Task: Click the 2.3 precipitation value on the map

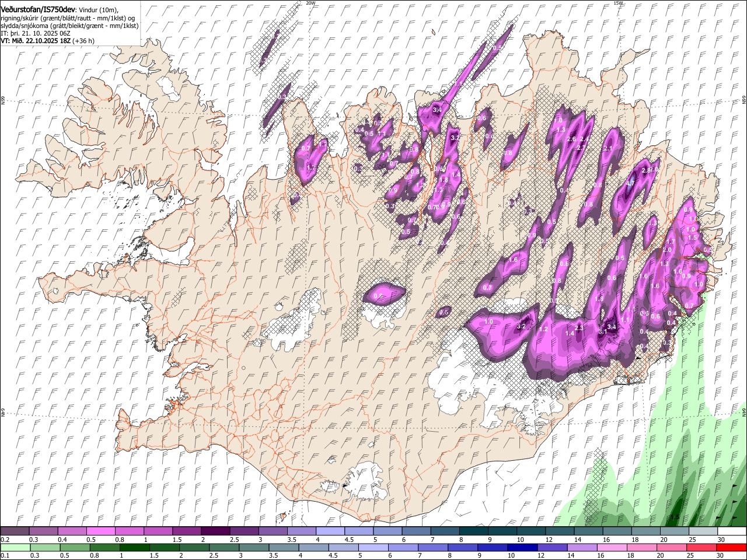Action: [579, 328]
